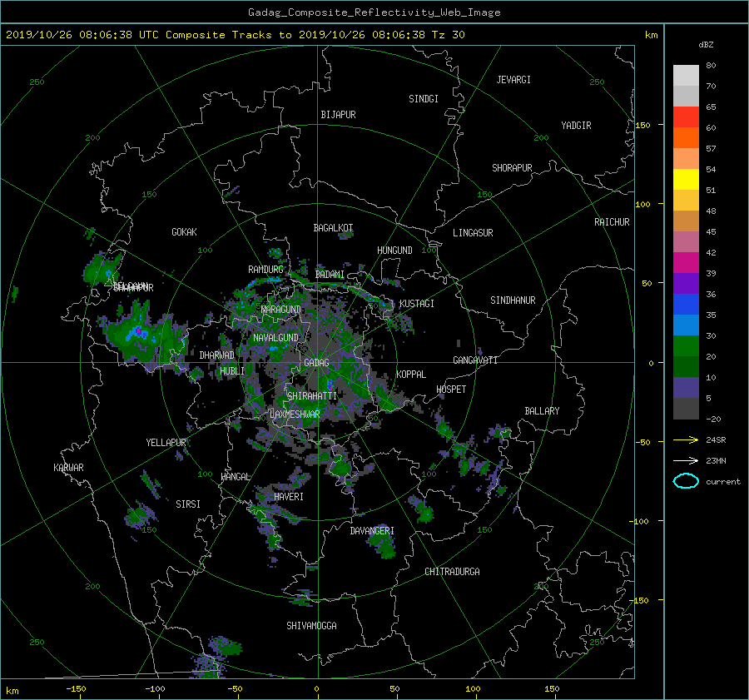
Task: Click the KARWAR city label
Action: 68,468
